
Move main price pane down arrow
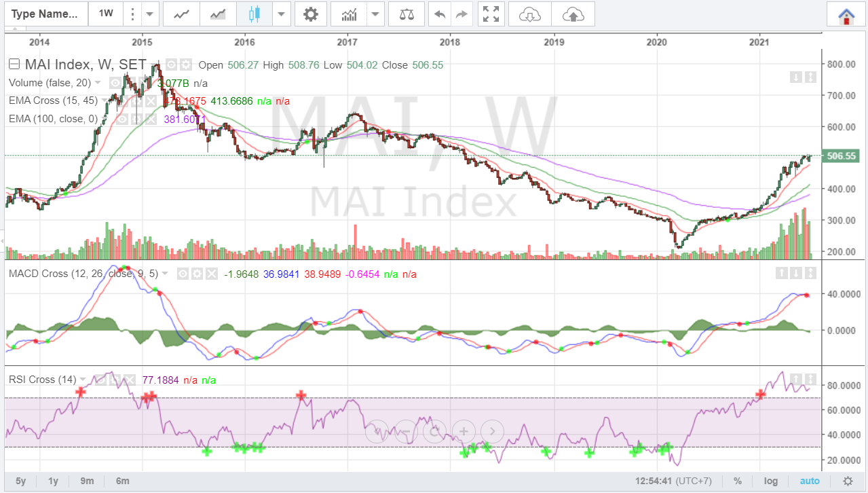pos(796,77)
